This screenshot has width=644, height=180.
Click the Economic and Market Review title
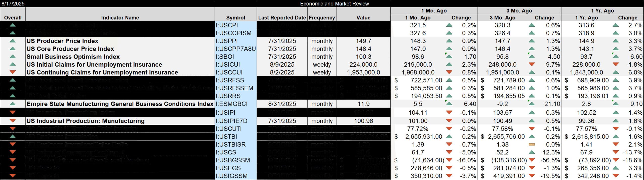[334, 4]
